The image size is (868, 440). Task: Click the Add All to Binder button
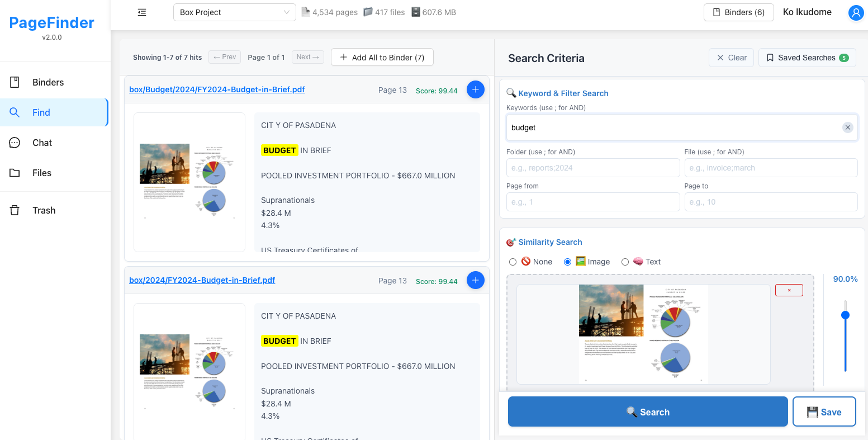382,57
